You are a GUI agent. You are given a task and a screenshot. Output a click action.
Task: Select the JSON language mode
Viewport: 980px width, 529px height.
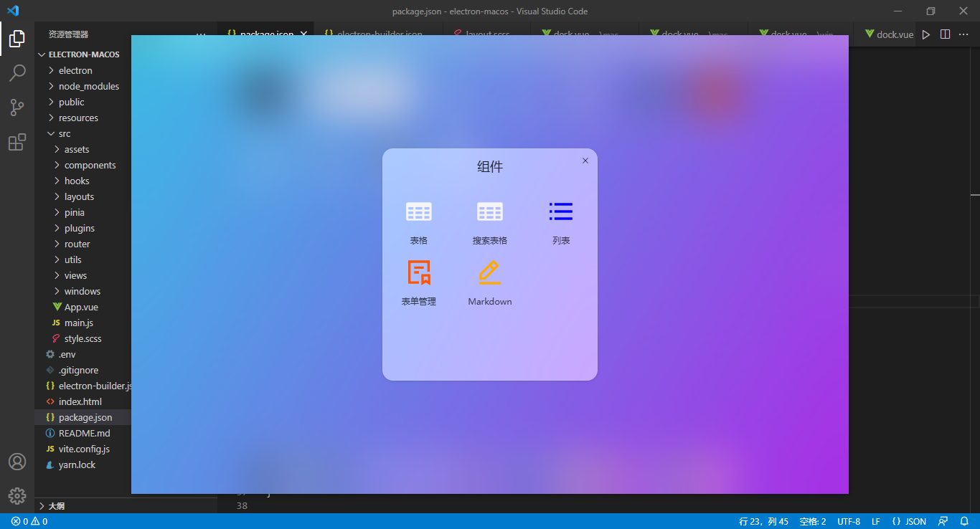coord(909,521)
